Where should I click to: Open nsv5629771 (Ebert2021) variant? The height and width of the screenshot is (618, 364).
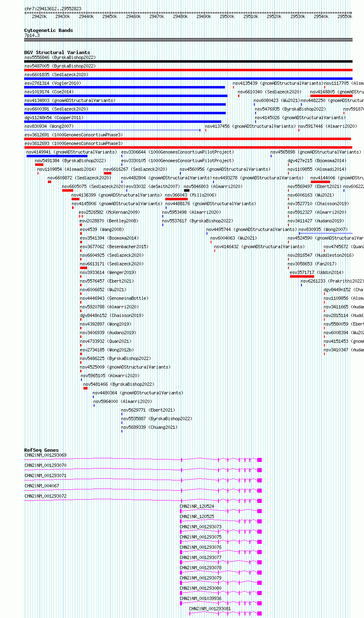click(x=148, y=410)
